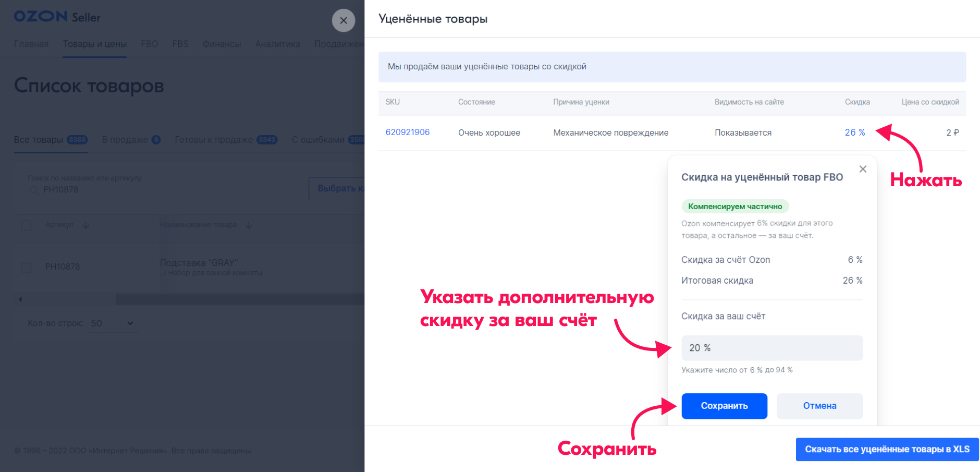Open Финансы menu item
This screenshot has height=472, width=980.
(222, 44)
